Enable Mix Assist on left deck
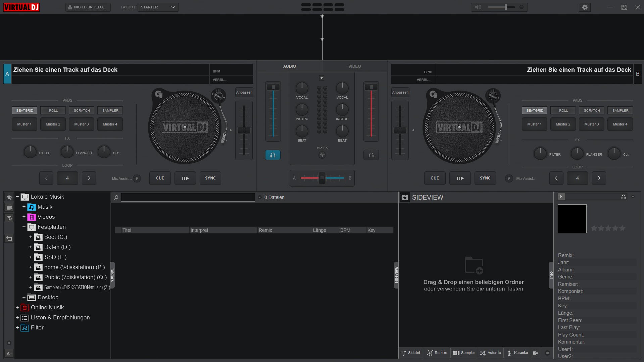Image resolution: width=644 pixels, height=362 pixels. (x=137, y=178)
